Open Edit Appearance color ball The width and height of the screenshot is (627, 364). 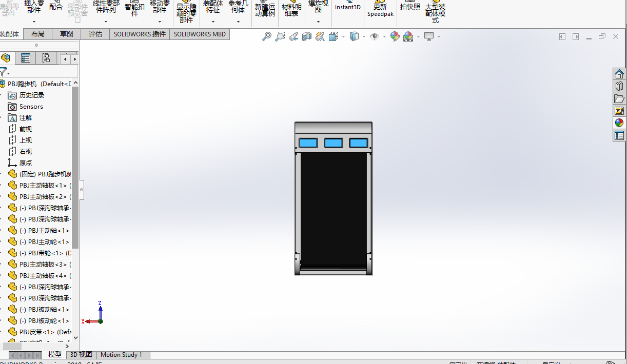click(x=395, y=36)
